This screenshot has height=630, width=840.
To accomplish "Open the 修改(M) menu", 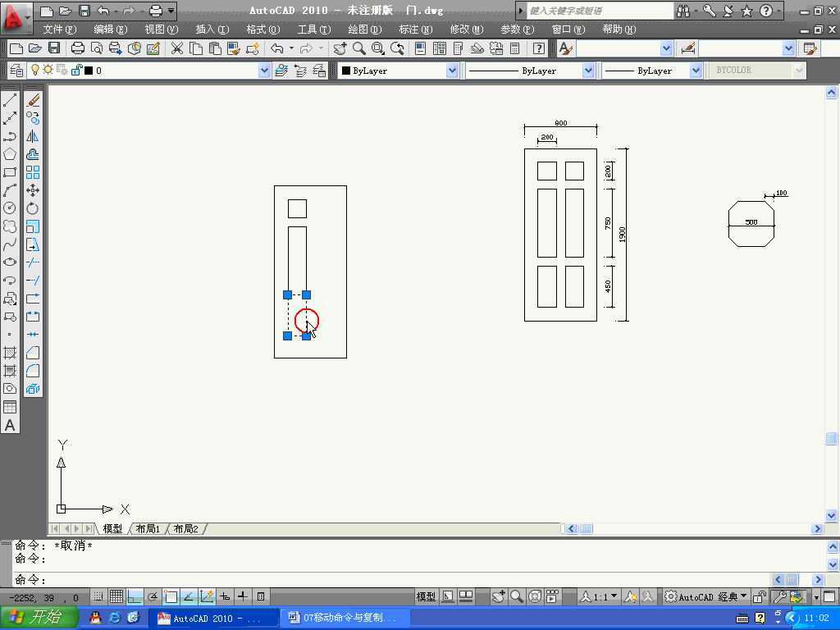I will click(x=467, y=30).
